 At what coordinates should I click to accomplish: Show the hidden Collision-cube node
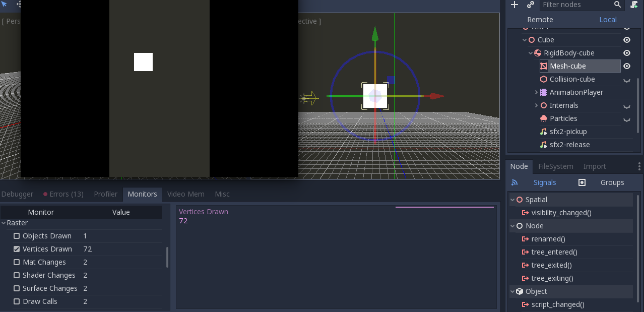click(627, 80)
